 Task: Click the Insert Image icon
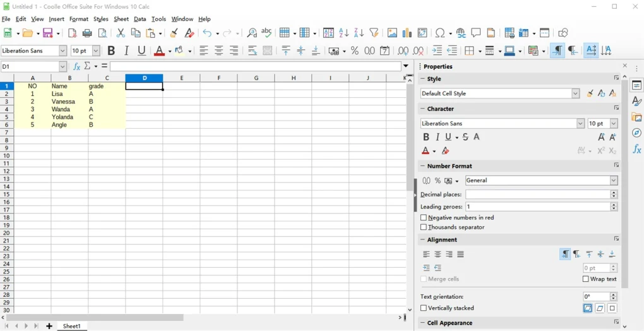pyautogui.click(x=392, y=33)
